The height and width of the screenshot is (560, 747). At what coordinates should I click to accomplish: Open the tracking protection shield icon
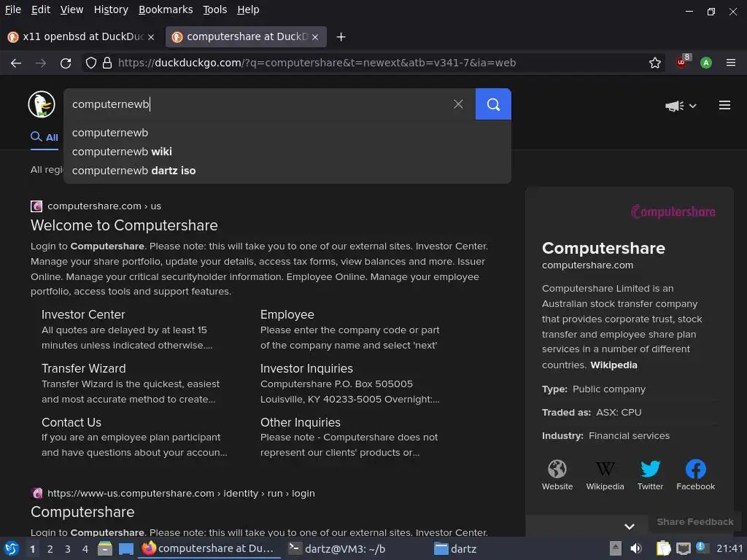(91, 63)
